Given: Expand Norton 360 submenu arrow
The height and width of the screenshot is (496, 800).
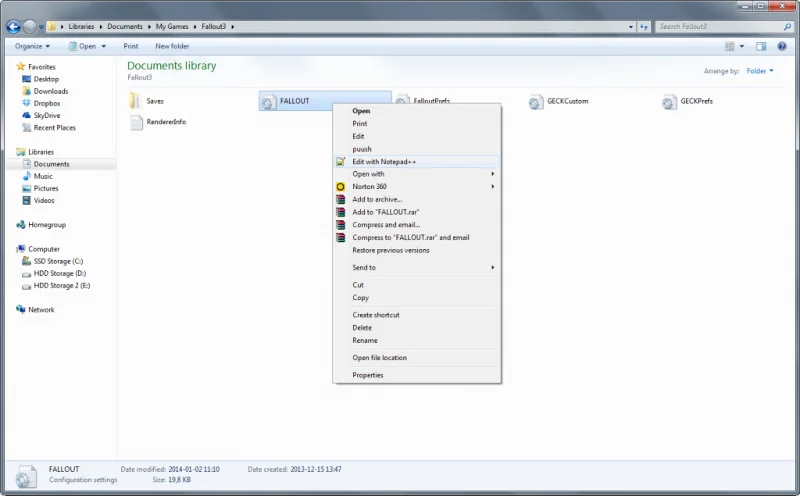Looking at the screenshot, I should (x=493, y=187).
